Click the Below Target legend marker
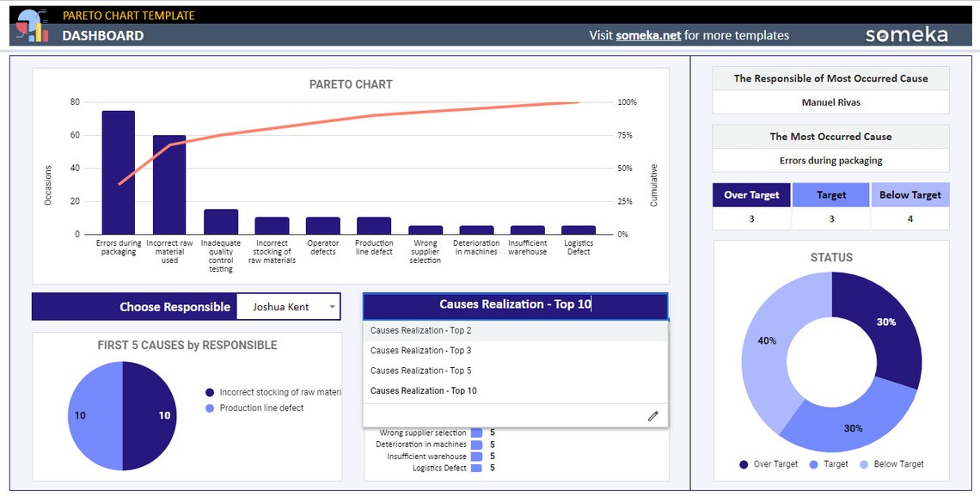This screenshot has width=980, height=503. click(862, 463)
